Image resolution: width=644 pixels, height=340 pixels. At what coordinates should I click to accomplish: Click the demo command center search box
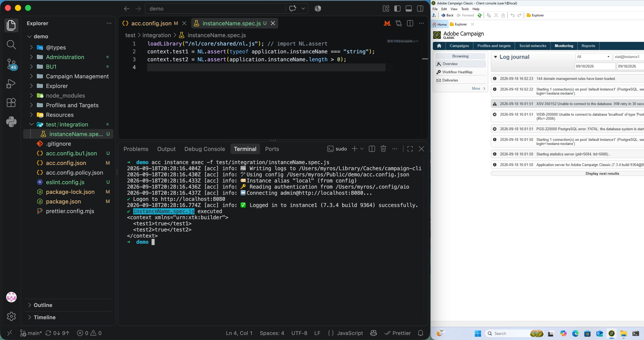[215, 9]
